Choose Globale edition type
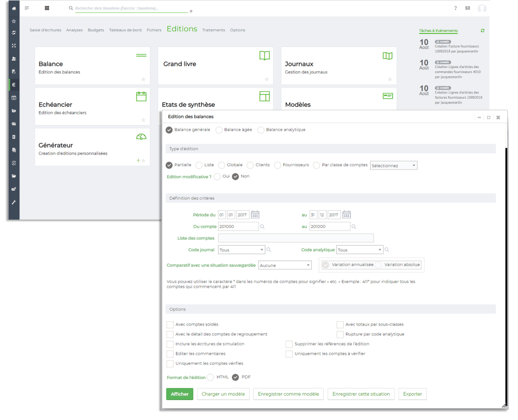 [221, 165]
